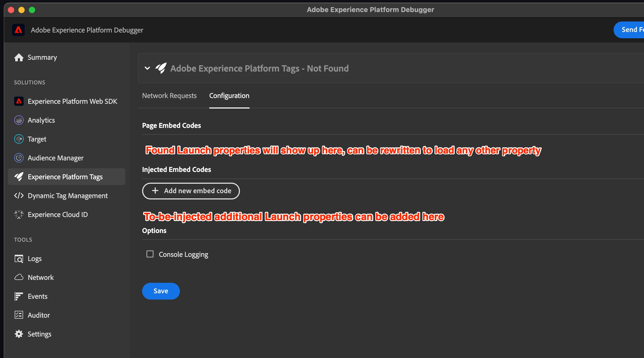Collapse the Experience Platform Tags section chevron

[147, 68]
